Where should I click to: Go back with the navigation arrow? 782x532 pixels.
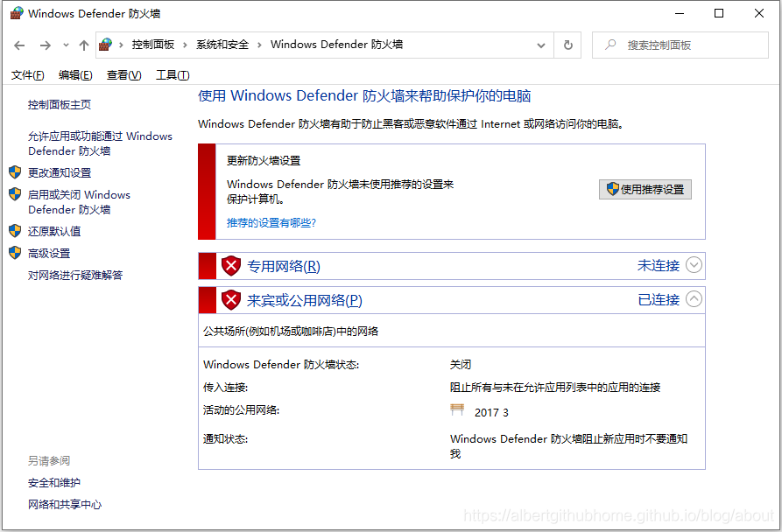pyautogui.click(x=19, y=45)
